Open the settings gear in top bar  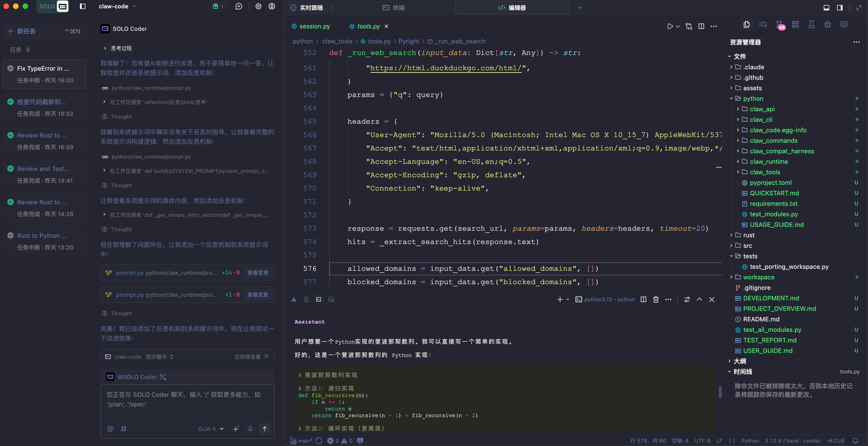tap(258, 6)
